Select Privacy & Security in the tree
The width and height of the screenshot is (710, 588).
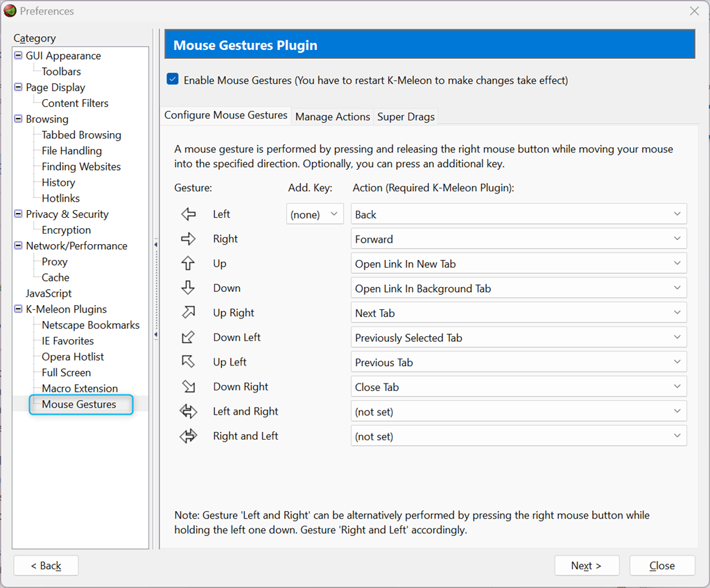67,214
